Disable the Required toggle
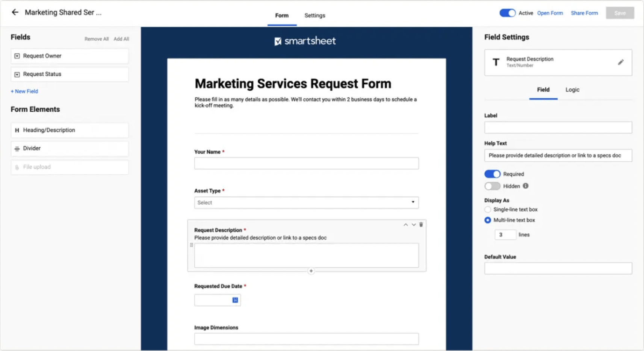644x351 pixels. [492, 174]
